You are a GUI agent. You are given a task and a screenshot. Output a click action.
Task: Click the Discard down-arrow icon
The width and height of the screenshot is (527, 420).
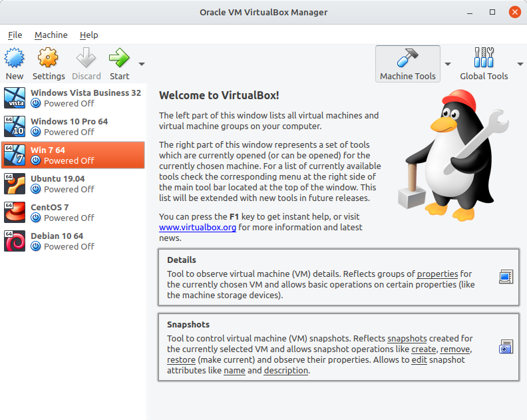86,57
